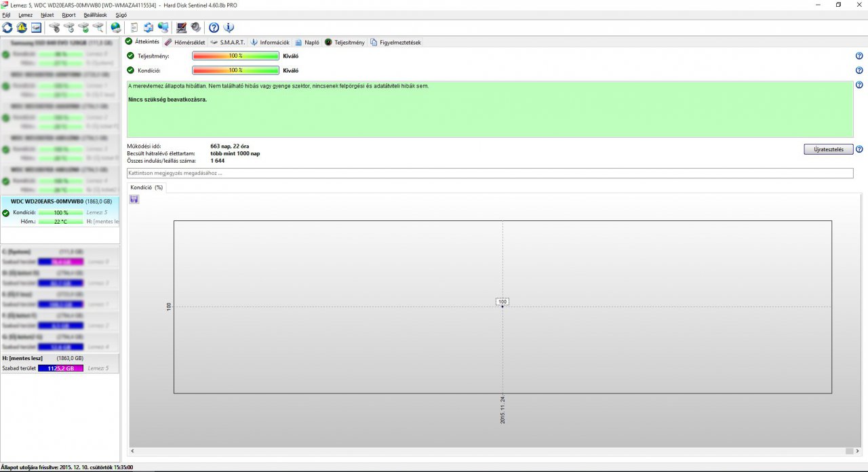
Task: Click the blue info toolbar icon
Action: tap(229, 28)
